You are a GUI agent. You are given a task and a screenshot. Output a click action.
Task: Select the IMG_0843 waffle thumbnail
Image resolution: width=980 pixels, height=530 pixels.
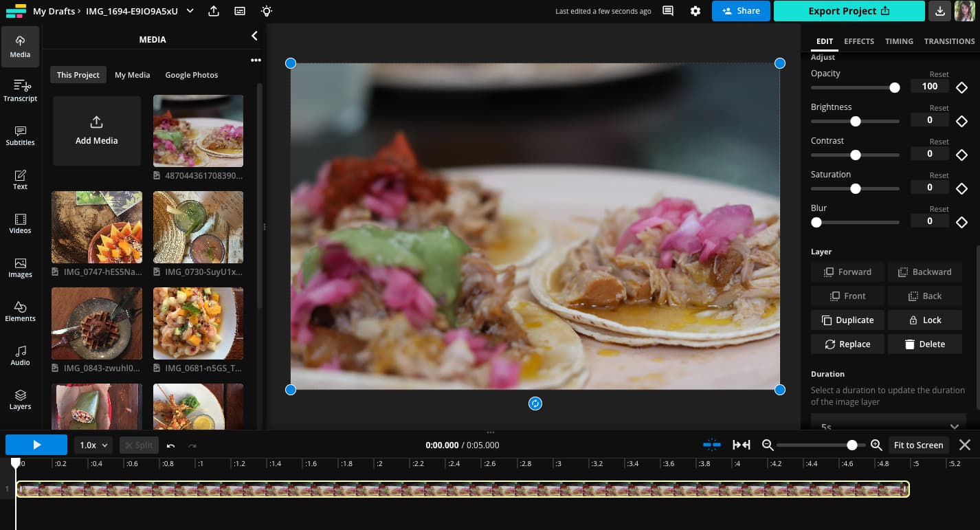(97, 323)
